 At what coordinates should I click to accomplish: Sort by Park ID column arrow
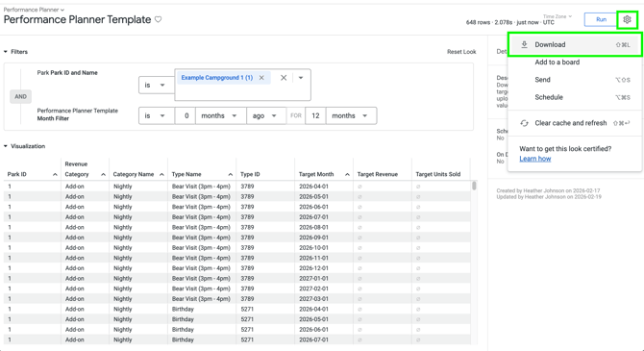[x=55, y=174]
